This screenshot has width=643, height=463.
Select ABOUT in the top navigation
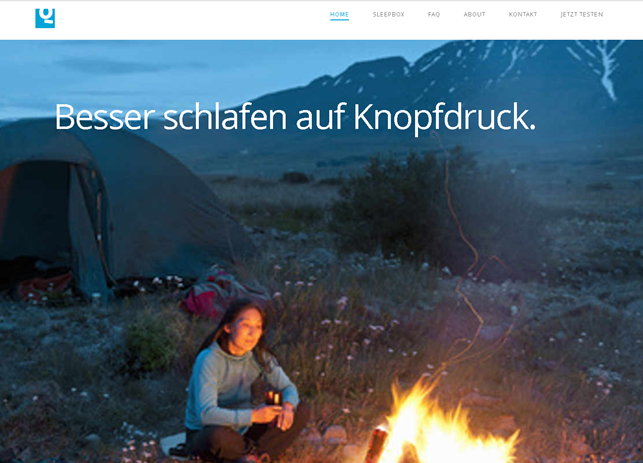pos(474,14)
